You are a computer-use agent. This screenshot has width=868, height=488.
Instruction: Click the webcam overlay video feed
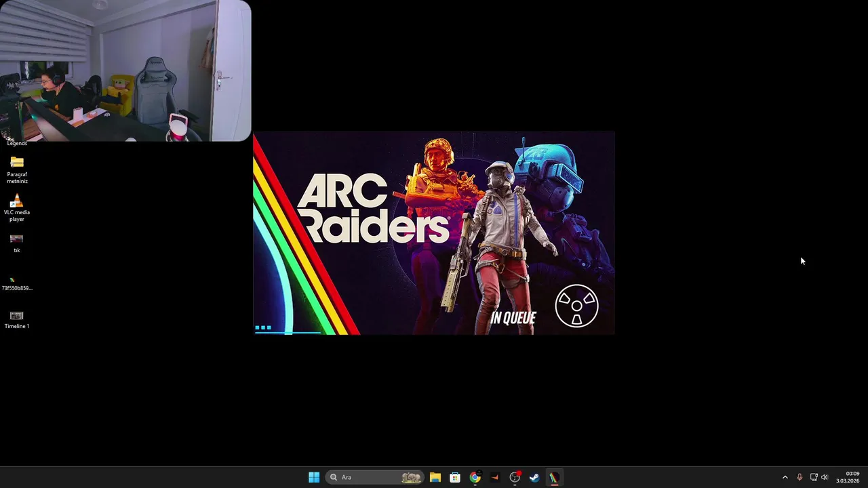click(125, 70)
